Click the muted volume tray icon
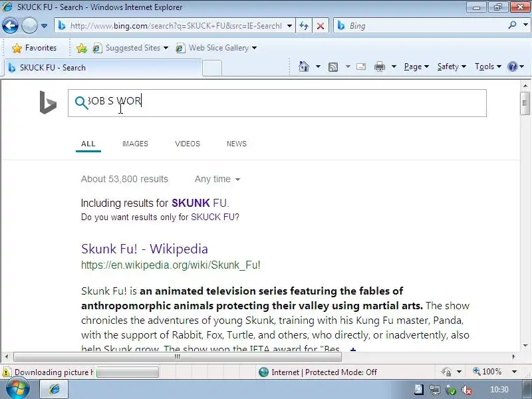532x399 pixels. pyautogui.click(x=467, y=390)
